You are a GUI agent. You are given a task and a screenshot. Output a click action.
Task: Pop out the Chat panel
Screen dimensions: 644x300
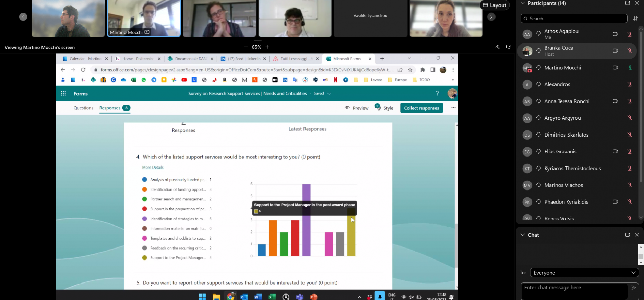point(627,235)
